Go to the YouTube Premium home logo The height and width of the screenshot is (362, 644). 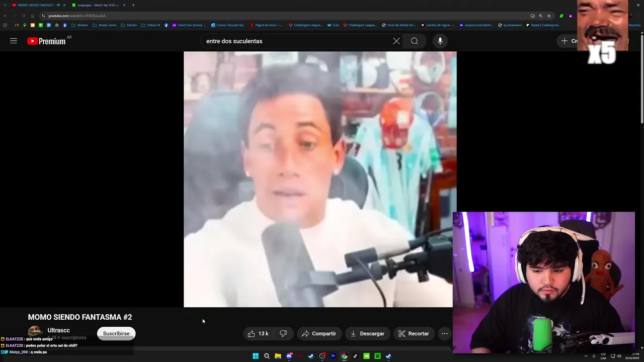(x=46, y=41)
